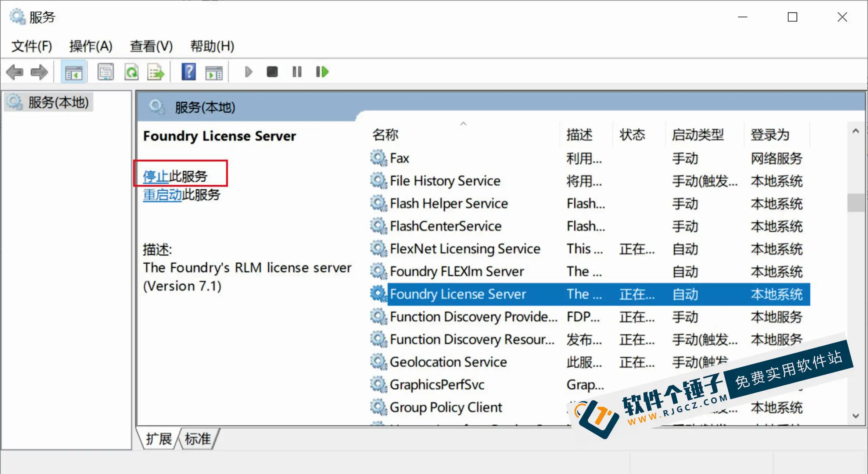Click the gear icon beside GraphicsPerfSvc
Viewport: 868px width, 474px height.
379,385
